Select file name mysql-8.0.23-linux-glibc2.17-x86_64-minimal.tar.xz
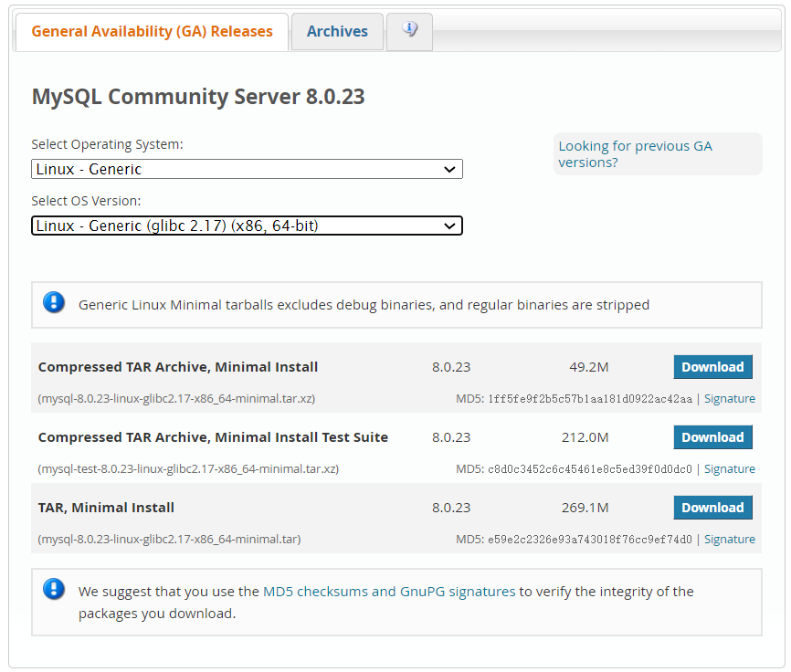This screenshot has height=672, width=791. tap(176, 399)
